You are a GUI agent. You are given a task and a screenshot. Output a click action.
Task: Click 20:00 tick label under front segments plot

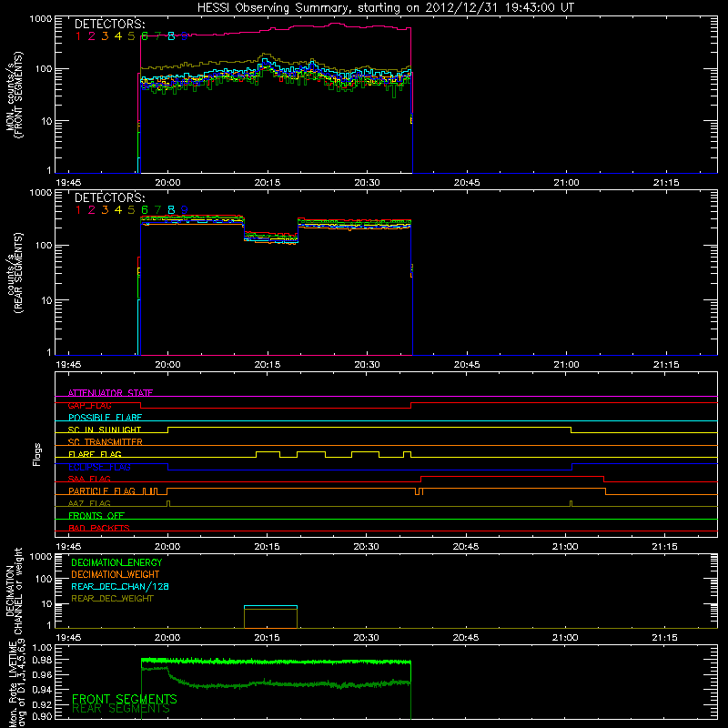pos(167,183)
